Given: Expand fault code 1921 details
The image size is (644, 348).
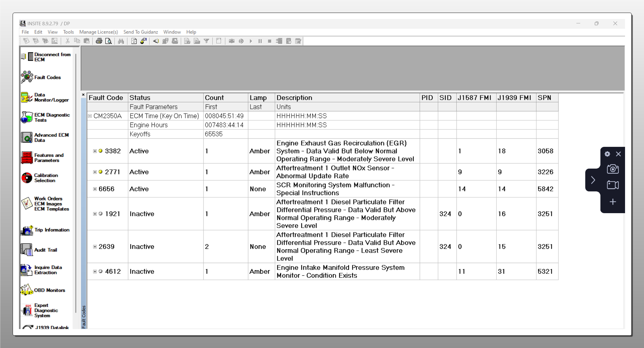Looking at the screenshot, I should (x=95, y=214).
